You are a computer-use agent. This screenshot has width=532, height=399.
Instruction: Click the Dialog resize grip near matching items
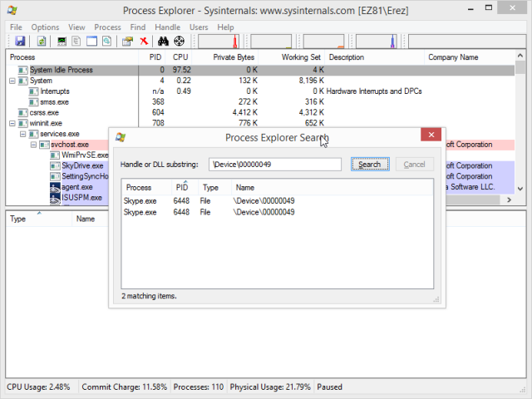pos(436,299)
